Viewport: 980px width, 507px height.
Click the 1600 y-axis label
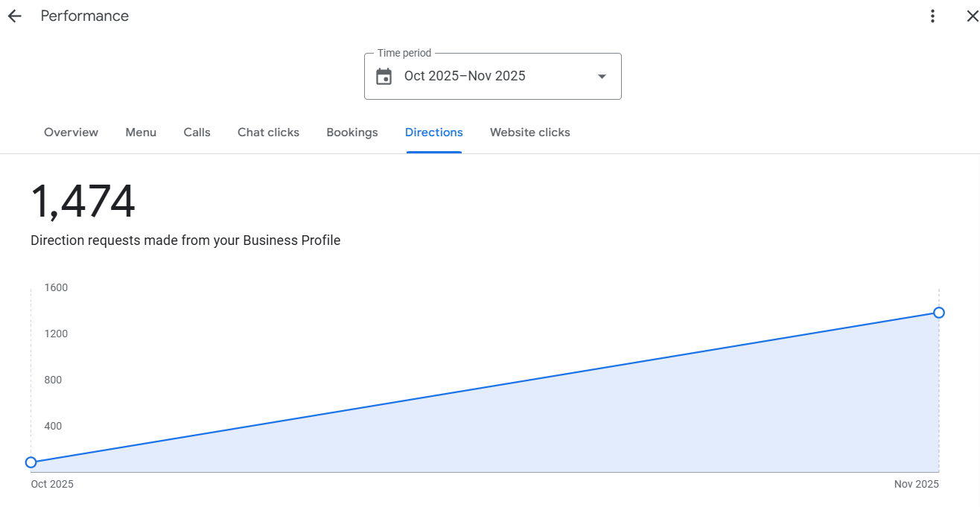[56, 287]
